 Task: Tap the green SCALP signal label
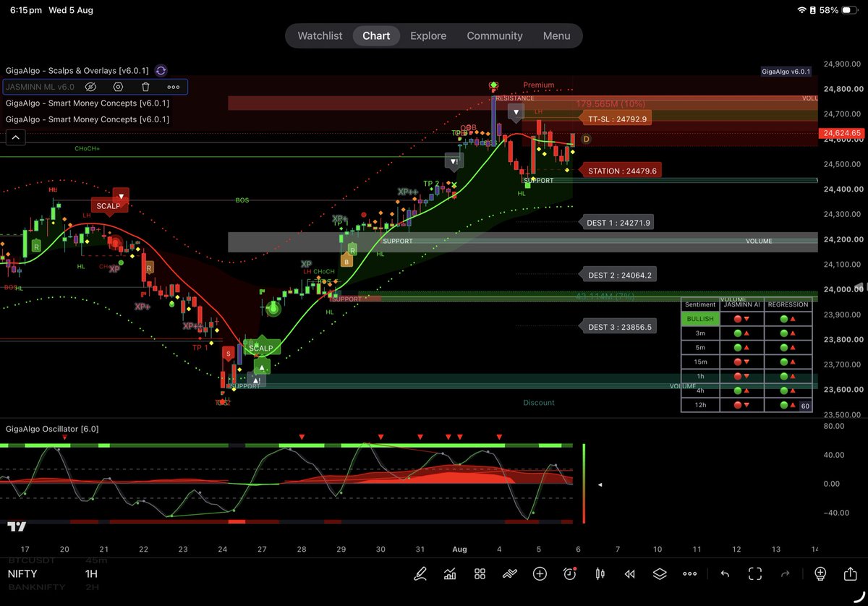click(x=260, y=348)
